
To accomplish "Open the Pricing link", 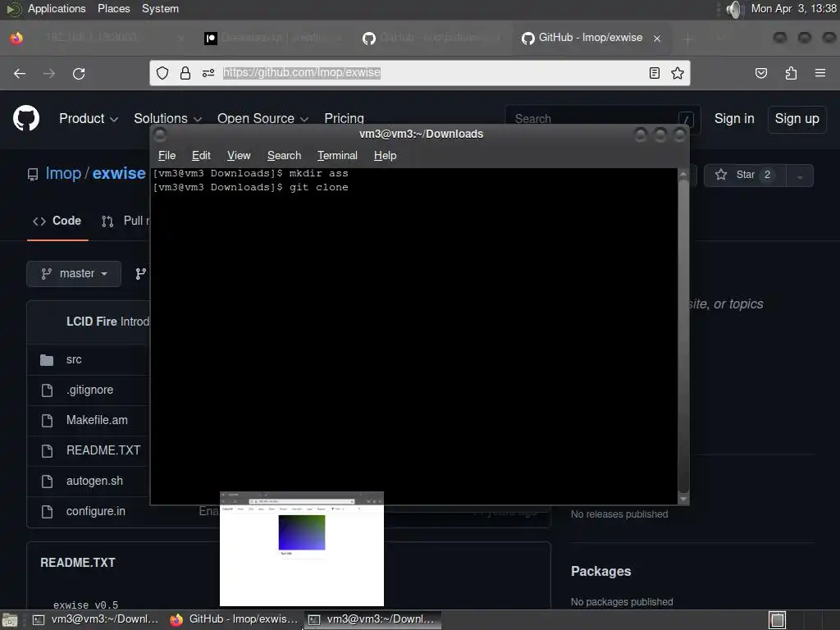I will [344, 118].
